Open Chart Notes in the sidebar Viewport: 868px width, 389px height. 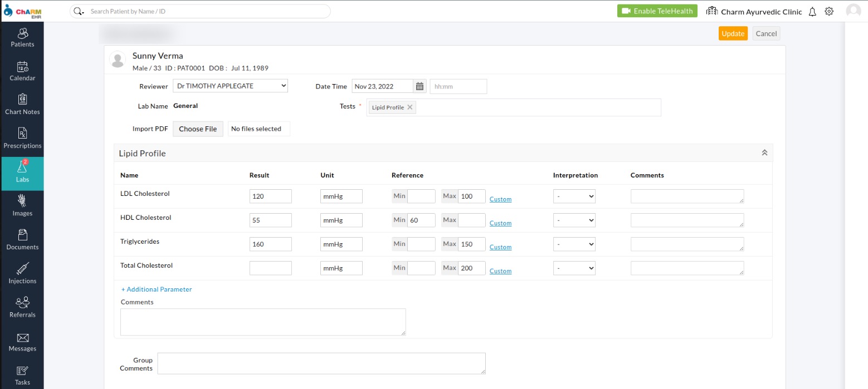(22, 105)
